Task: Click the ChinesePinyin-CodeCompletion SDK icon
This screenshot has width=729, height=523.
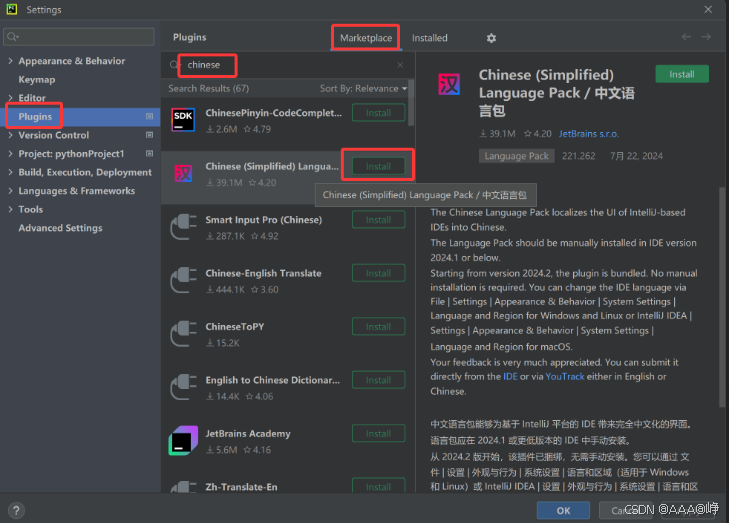Action: coord(183,120)
